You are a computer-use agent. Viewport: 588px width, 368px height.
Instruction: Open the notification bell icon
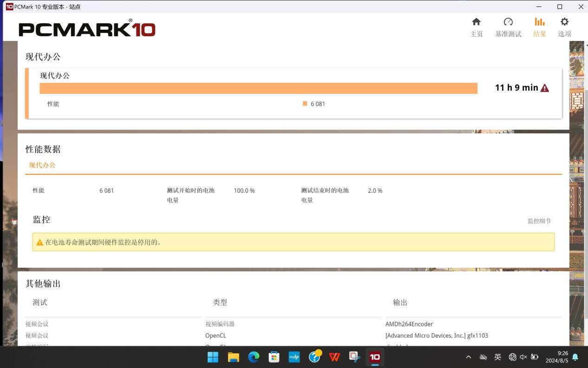575,357
